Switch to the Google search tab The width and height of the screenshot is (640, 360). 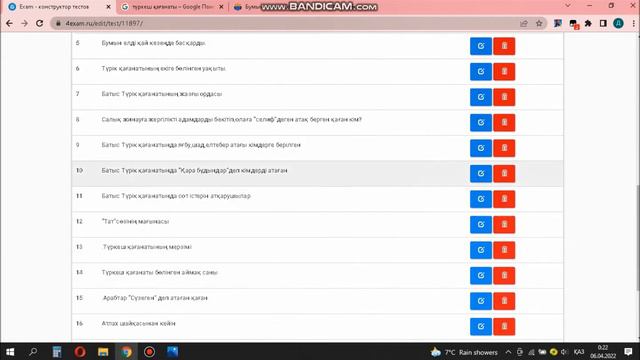172,7
